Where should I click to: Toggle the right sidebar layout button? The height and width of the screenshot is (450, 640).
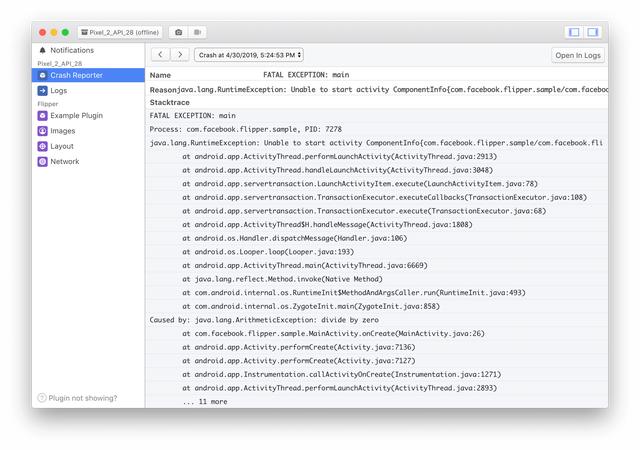coord(593,32)
